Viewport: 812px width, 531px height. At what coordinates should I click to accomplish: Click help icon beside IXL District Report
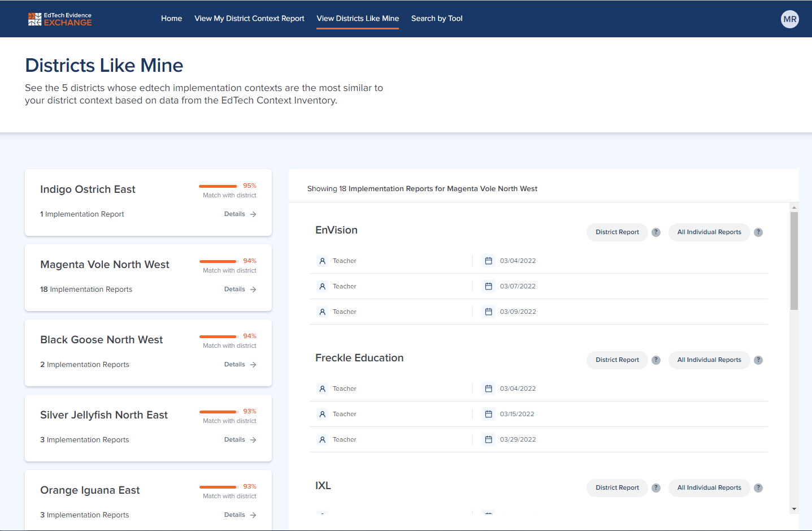click(656, 488)
